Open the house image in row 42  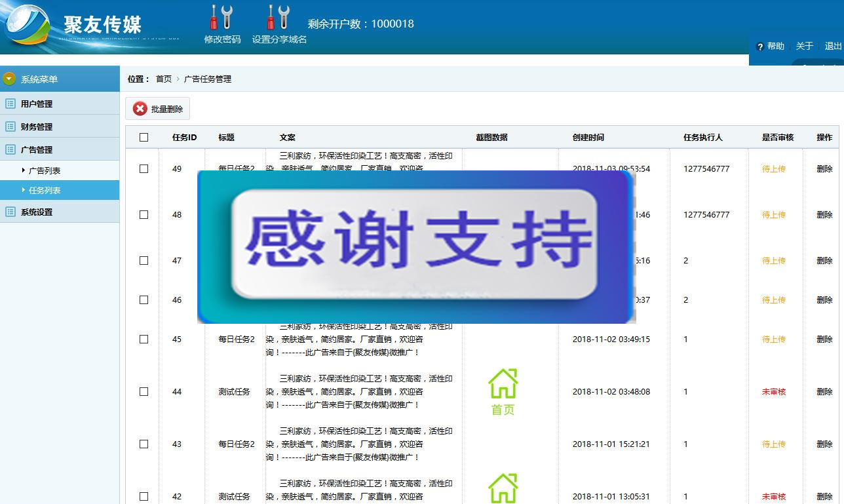point(503,488)
